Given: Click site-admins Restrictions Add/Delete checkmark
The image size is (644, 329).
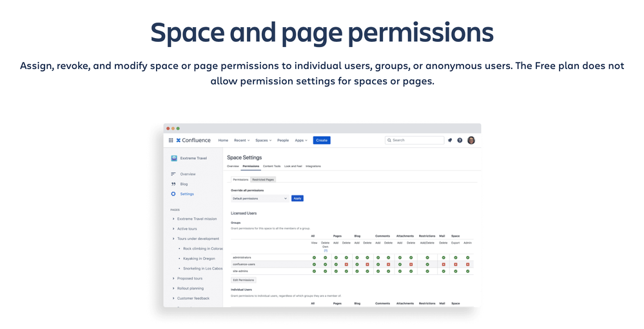Looking at the screenshot, I should coord(427,271).
